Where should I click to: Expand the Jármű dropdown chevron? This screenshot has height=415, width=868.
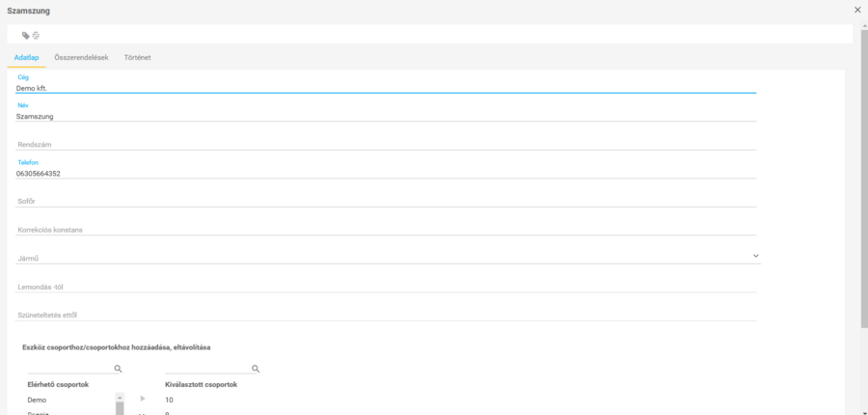pos(756,256)
